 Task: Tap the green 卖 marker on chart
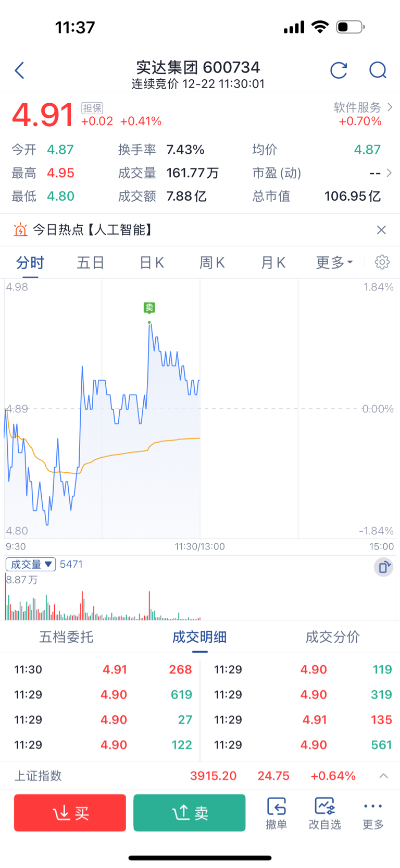coord(149,308)
